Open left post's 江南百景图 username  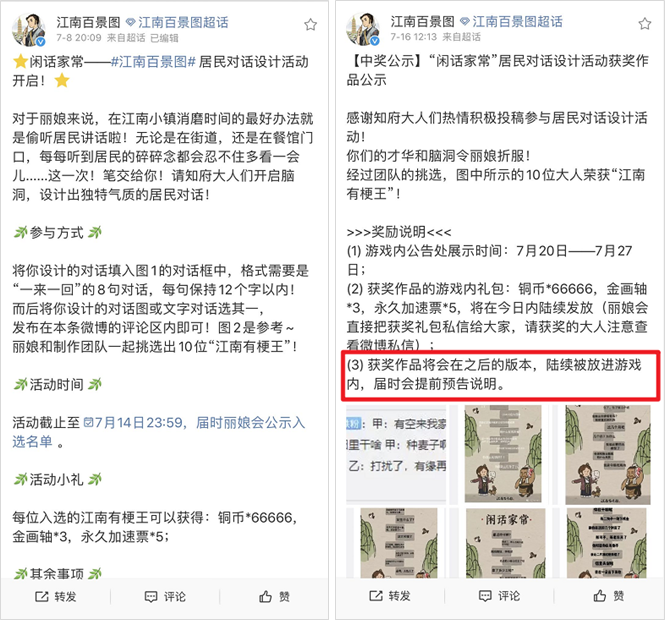point(88,22)
